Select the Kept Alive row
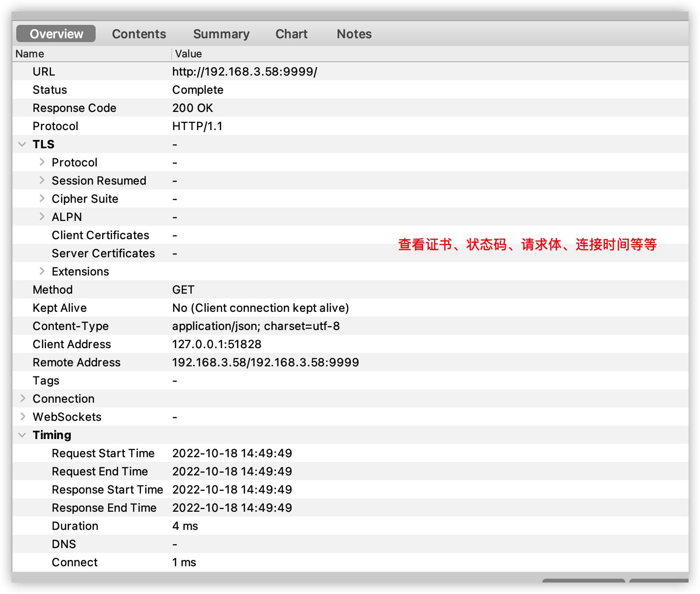The width and height of the screenshot is (700, 594). (350, 308)
